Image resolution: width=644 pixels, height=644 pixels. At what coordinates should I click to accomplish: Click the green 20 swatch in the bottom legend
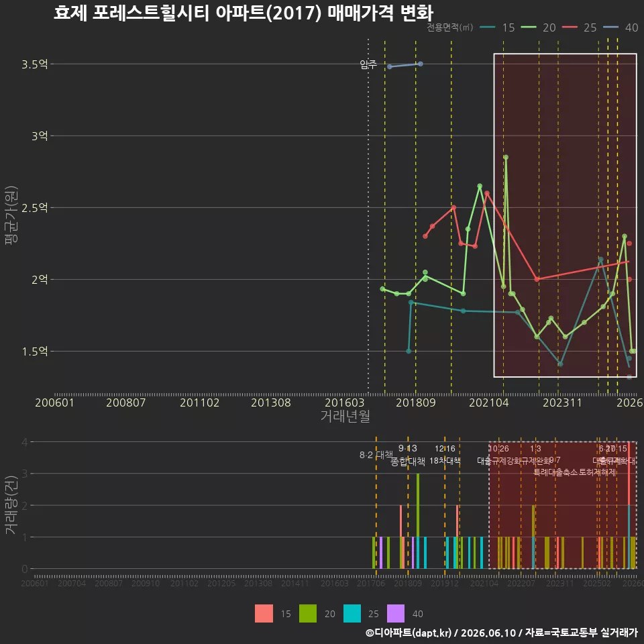[308, 614]
